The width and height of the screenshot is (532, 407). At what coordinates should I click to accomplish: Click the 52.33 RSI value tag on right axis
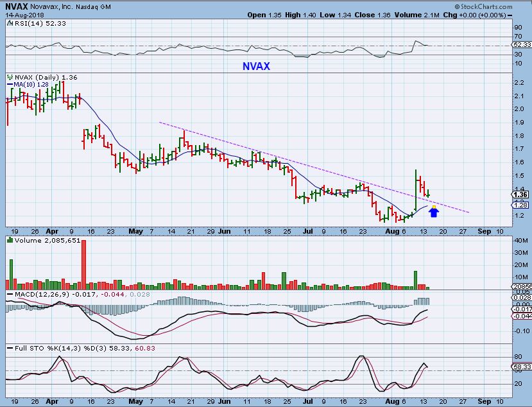522,45
